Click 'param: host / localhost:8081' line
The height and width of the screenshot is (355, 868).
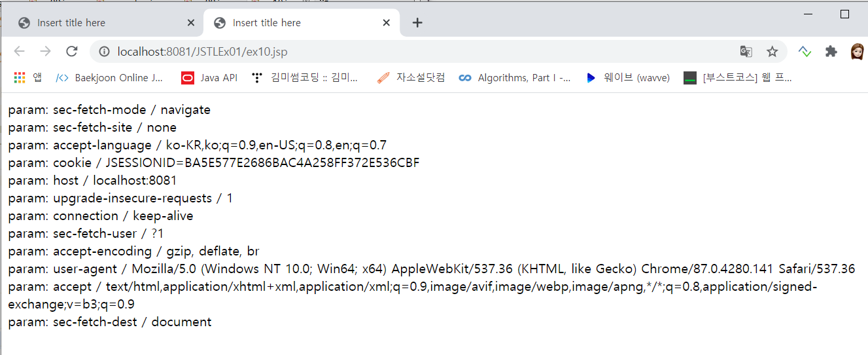click(92, 181)
